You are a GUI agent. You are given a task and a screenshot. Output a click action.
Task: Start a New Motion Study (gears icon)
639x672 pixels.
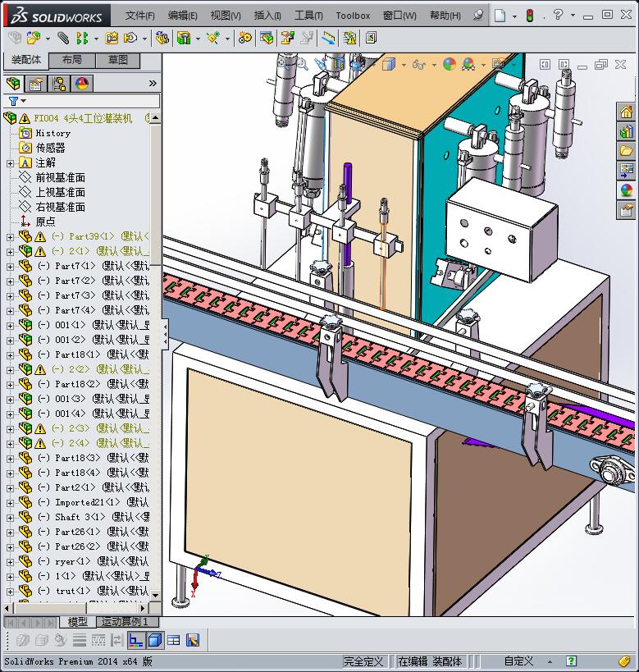[244, 38]
